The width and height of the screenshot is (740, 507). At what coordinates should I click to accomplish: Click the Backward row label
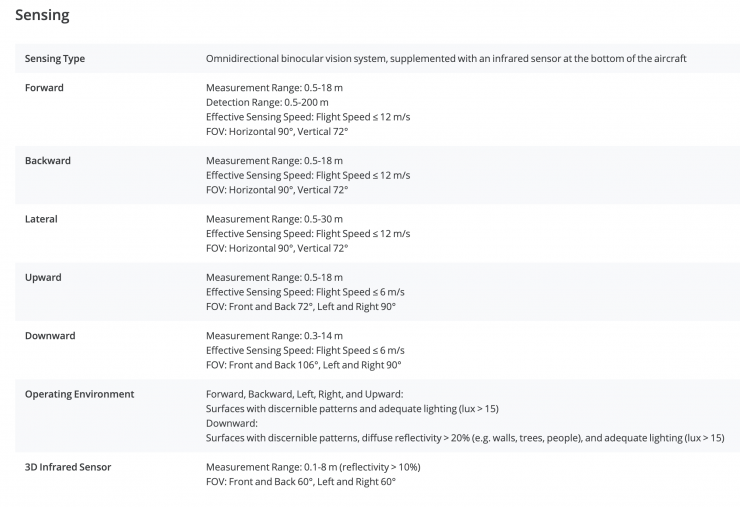(48, 161)
